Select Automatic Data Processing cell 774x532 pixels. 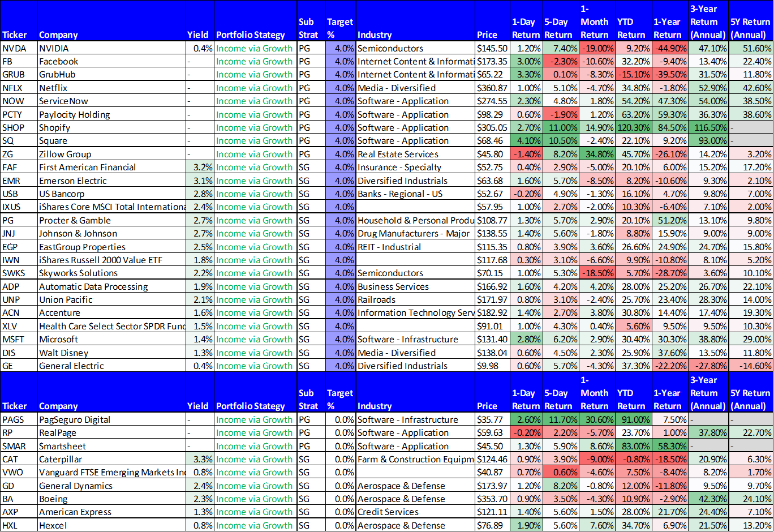coord(111,286)
